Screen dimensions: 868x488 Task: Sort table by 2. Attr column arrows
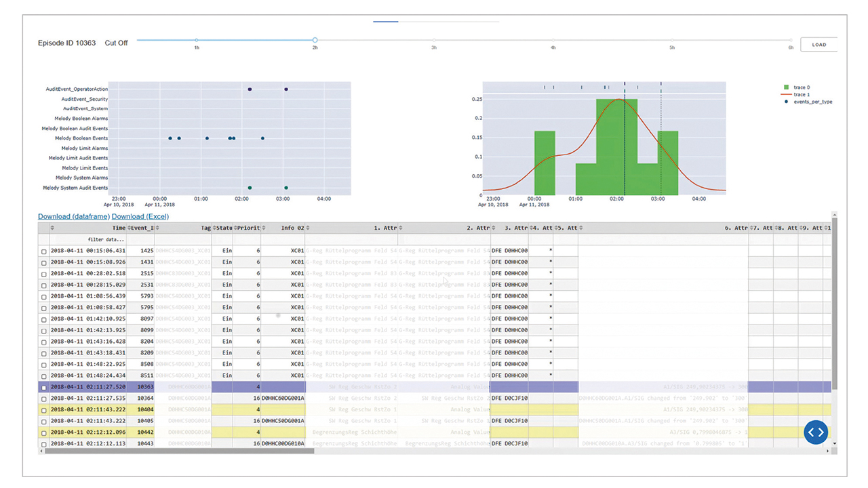[x=401, y=228]
